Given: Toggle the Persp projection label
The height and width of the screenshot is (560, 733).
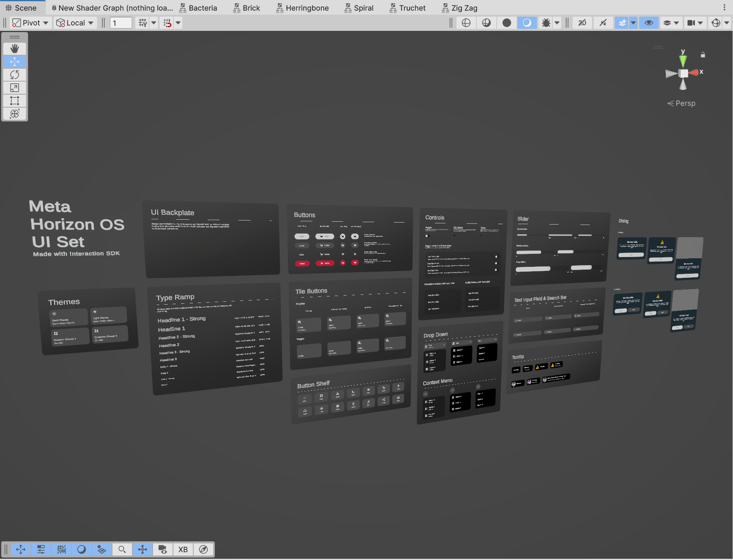Looking at the screenshot, I should coord(681,103).
